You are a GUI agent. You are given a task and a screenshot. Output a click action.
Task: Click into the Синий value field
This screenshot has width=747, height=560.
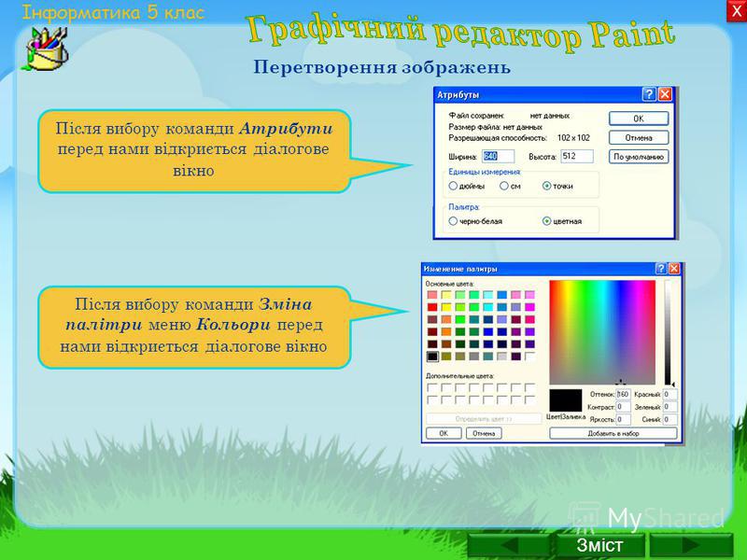[x=669, y=419]
